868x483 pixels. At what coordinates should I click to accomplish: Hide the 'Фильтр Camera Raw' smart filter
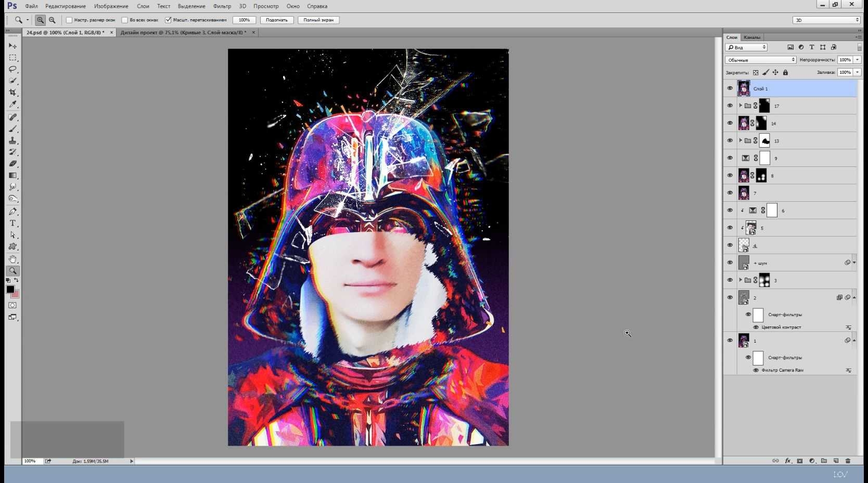756,370
